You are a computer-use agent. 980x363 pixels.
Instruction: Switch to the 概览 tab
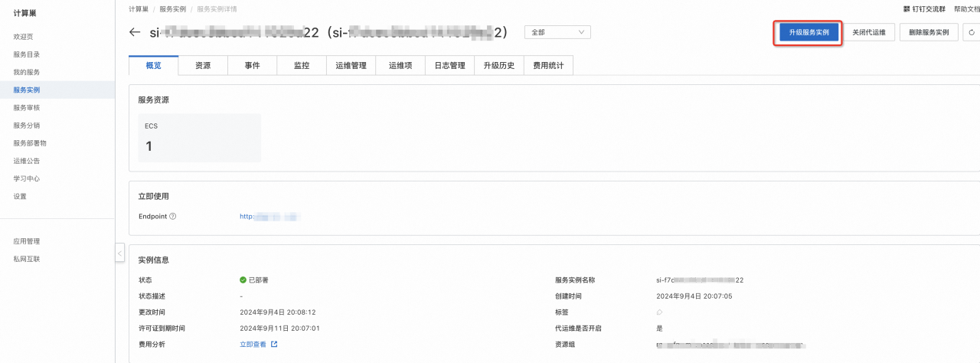(154, 66)
